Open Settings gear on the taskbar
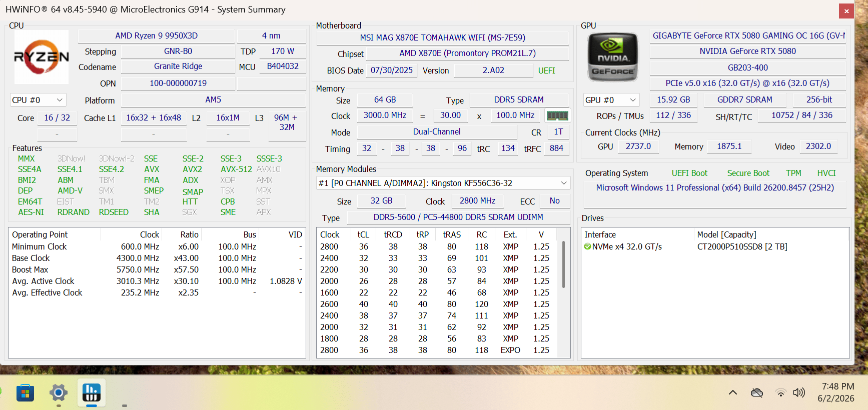Screen dimensions: 868x410 (x=59, y=393)
